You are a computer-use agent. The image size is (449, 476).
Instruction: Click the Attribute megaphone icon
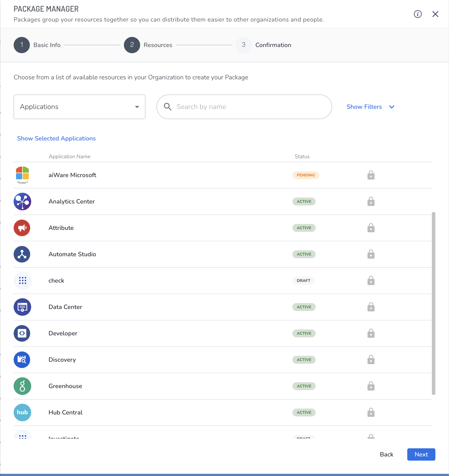tap(22, 228)
